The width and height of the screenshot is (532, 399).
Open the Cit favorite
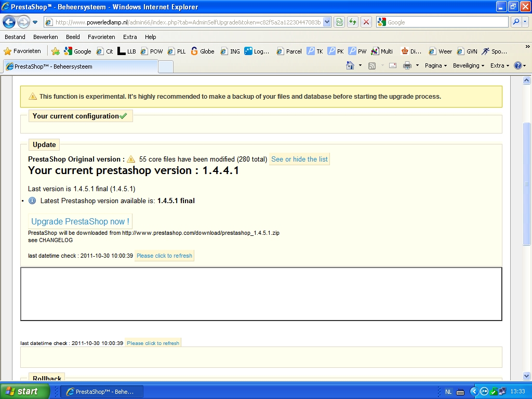point(104,51)
